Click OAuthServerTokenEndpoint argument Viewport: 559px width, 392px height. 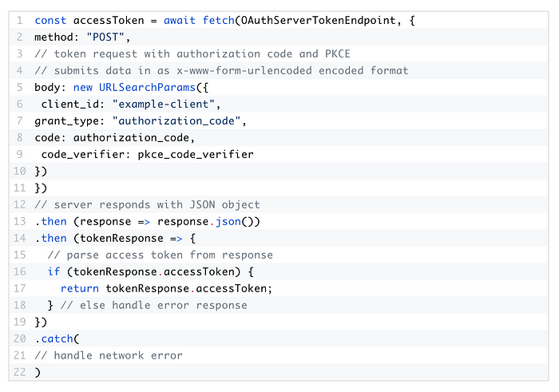319,20
